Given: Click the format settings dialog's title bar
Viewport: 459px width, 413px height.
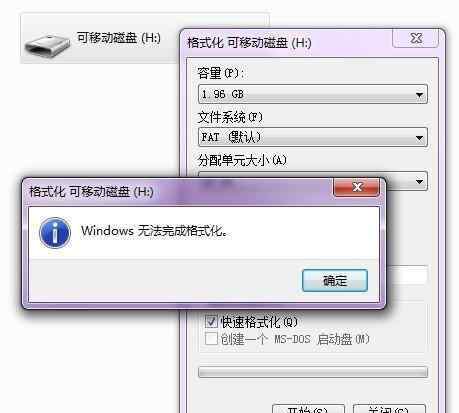Looking at the screenshot, I should (287, 43).
